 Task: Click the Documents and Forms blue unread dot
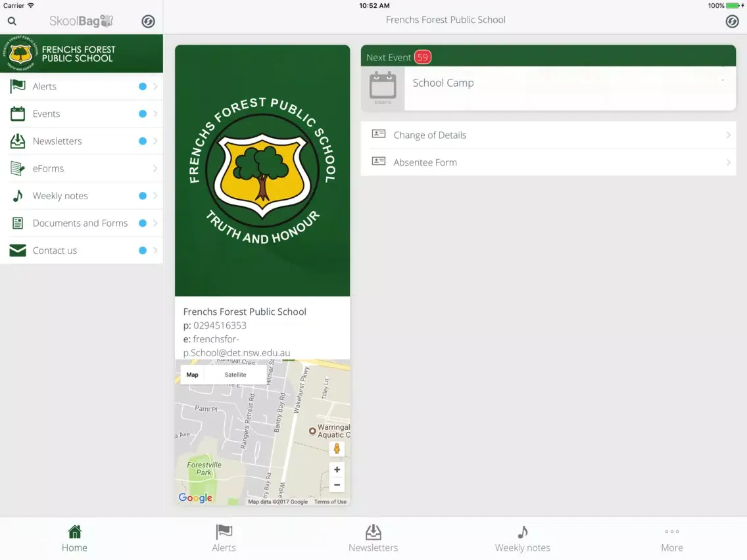[143, 223]
